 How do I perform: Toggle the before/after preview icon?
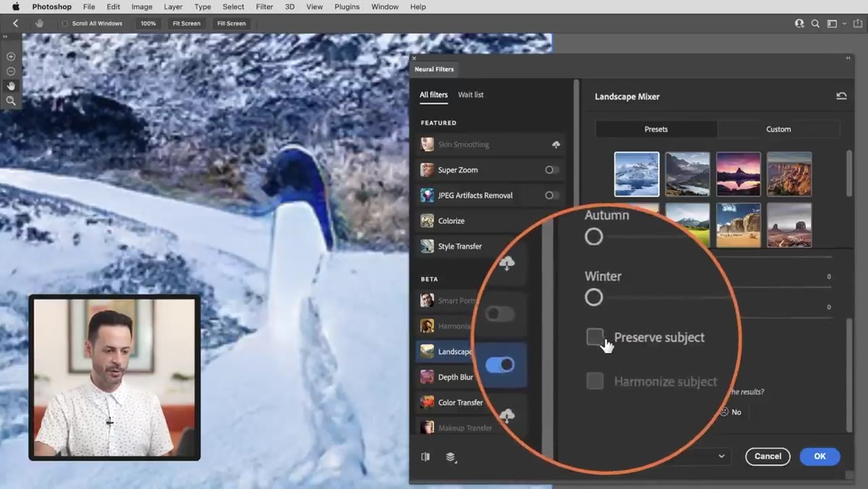[425, 456]
